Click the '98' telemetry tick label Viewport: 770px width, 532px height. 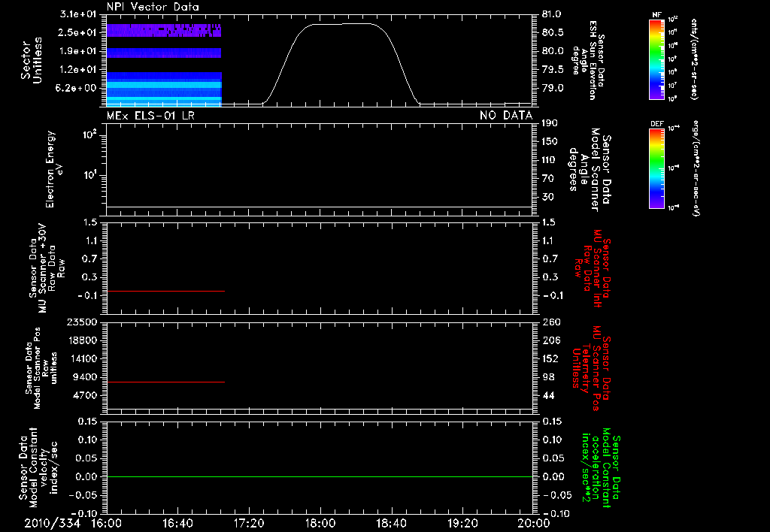[548, 377]
